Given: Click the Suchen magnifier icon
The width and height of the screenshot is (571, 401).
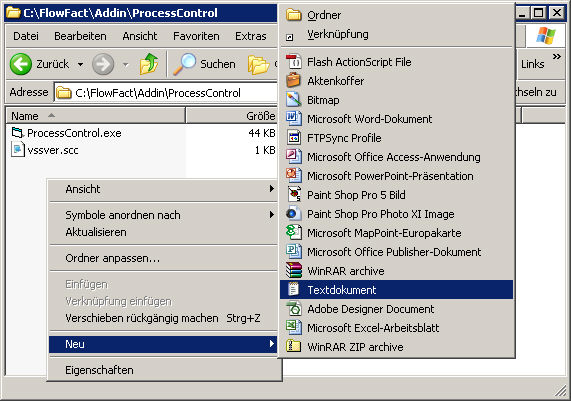Looking at the screenshot, I should tap(184, 64).
